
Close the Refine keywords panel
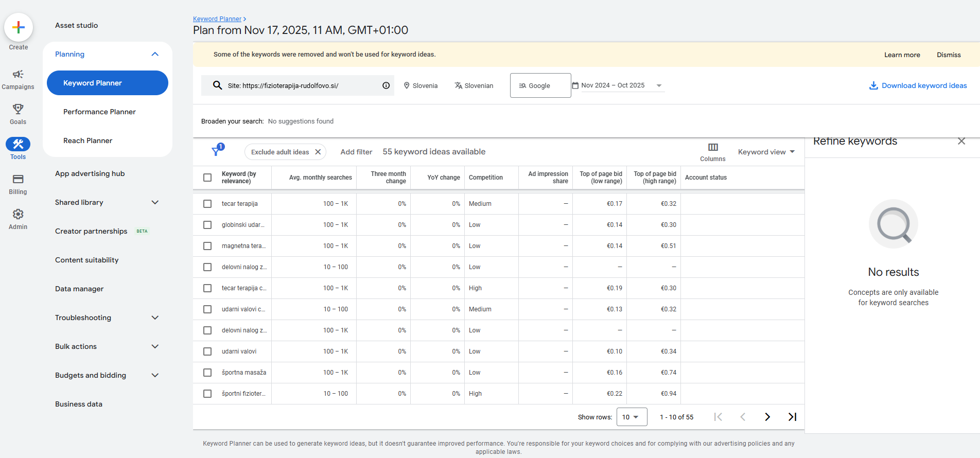click(961, 141)
